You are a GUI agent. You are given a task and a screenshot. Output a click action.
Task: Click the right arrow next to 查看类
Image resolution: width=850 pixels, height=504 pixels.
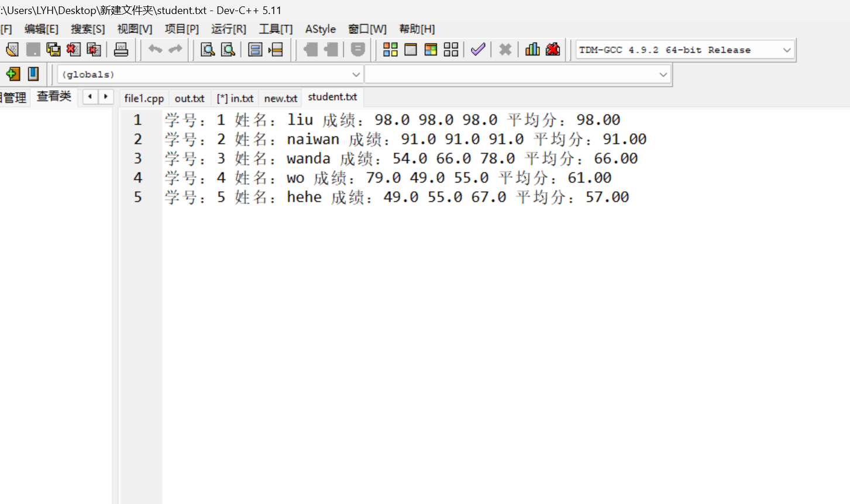tap(106, 96)
